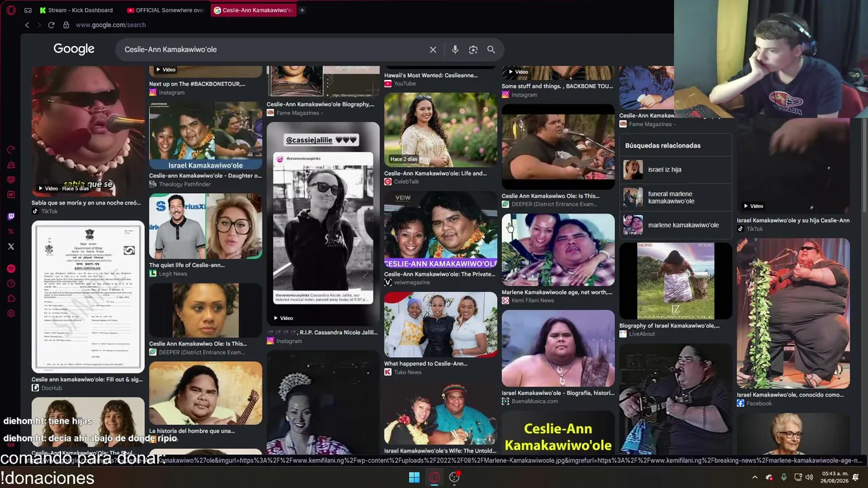Open 'R.I.P. Cassandra Nicole Jalili' Instagram link
The height and width of the screenshot is (488, 868).
pyautogui.click(x=322, y=332)
